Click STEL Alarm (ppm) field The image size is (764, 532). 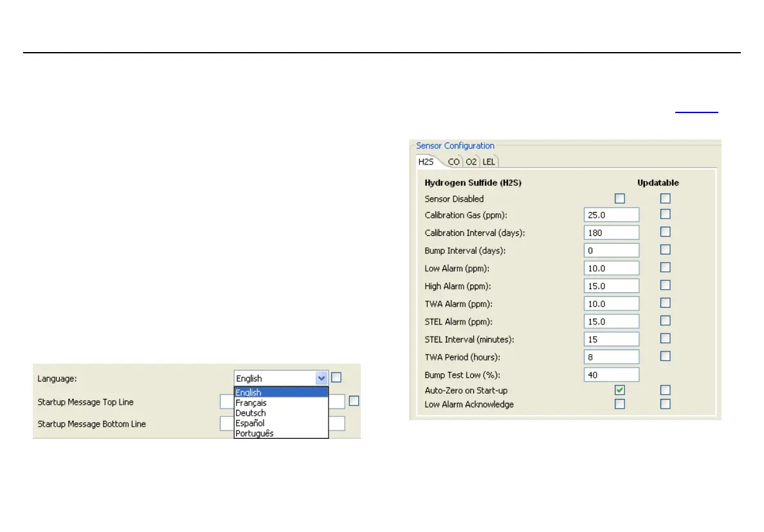click(612, 321)
